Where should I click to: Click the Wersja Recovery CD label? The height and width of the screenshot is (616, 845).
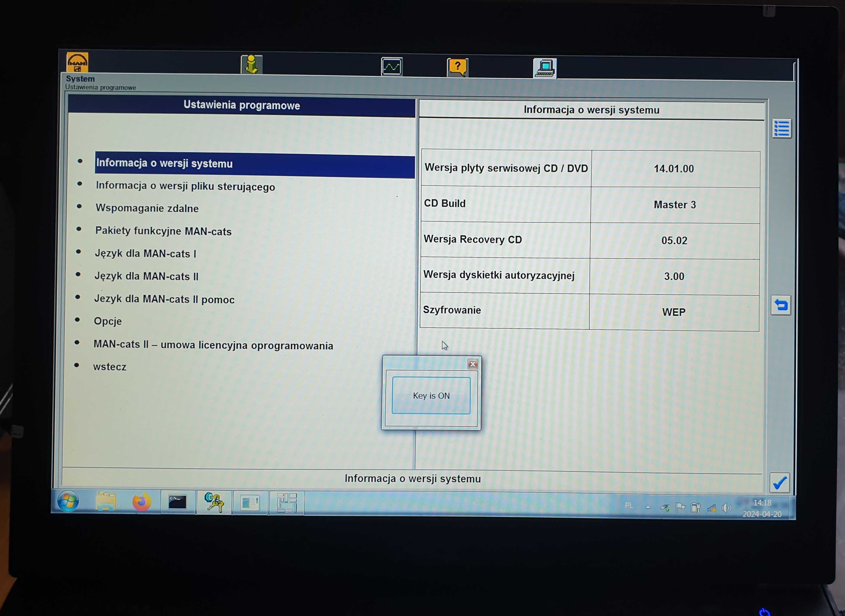(473, 239)
